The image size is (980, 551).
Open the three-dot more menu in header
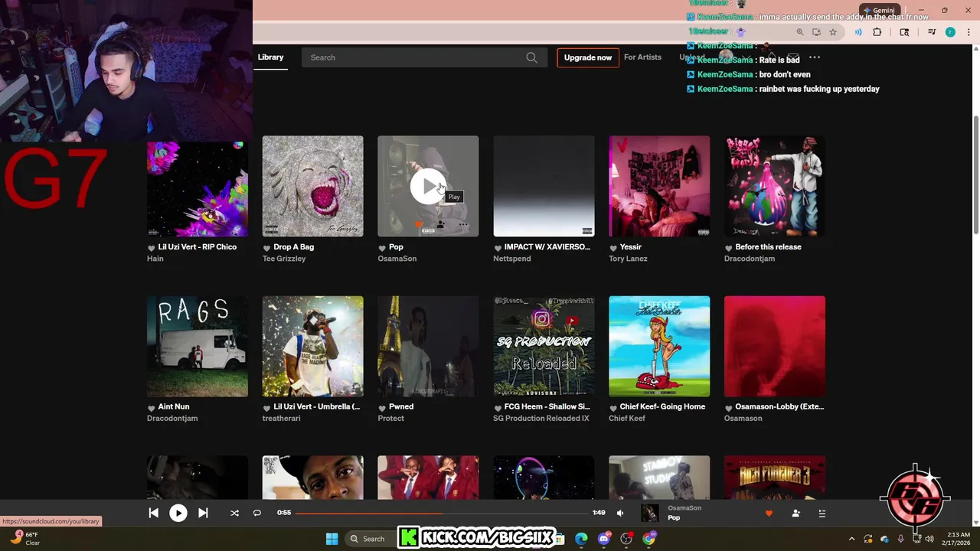tap(815, 57)
